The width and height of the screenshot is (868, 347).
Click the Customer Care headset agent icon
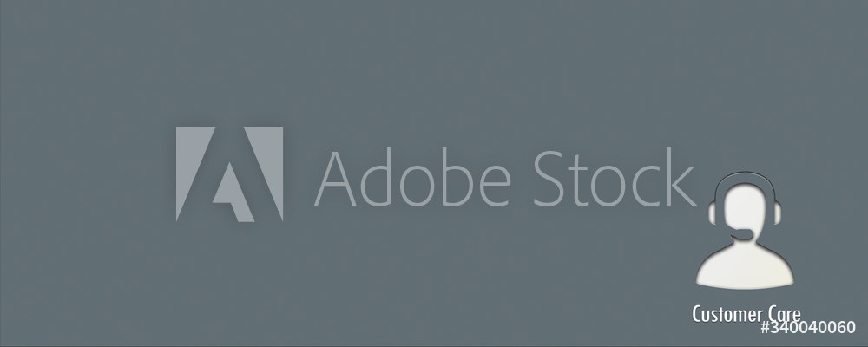pos(745,230)
